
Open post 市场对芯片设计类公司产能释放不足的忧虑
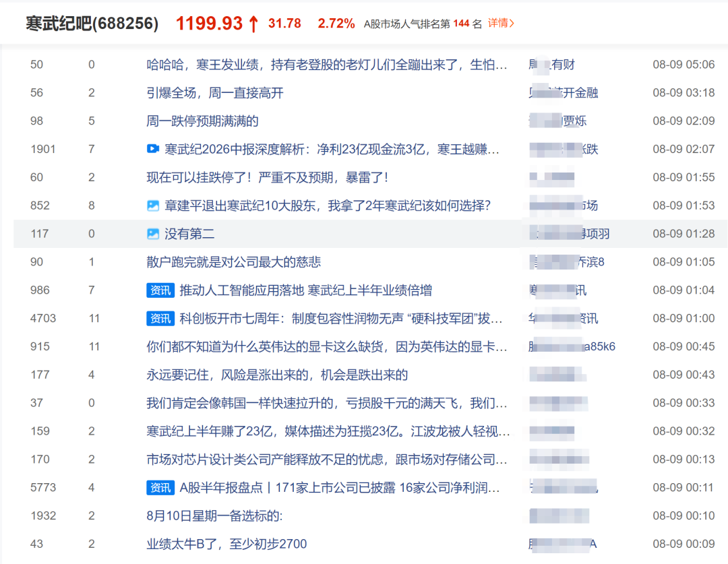click(326, 460)
